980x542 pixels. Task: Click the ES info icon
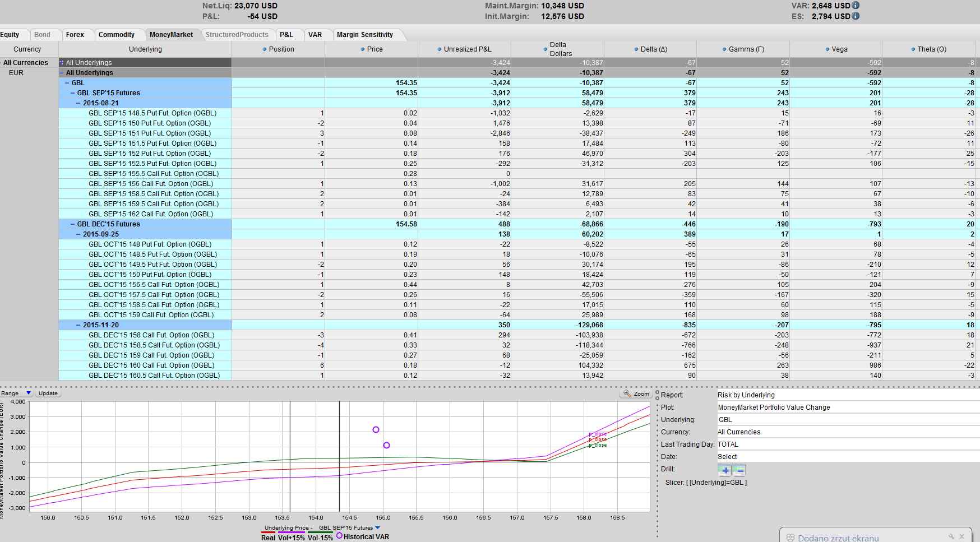pyautogui.click(x=856, y=16)
